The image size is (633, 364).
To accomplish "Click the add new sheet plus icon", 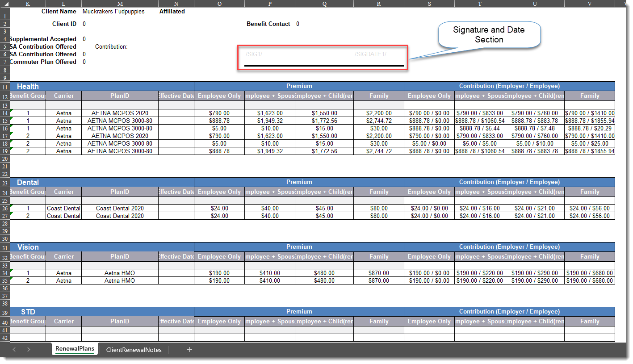I will pos(189,350).
